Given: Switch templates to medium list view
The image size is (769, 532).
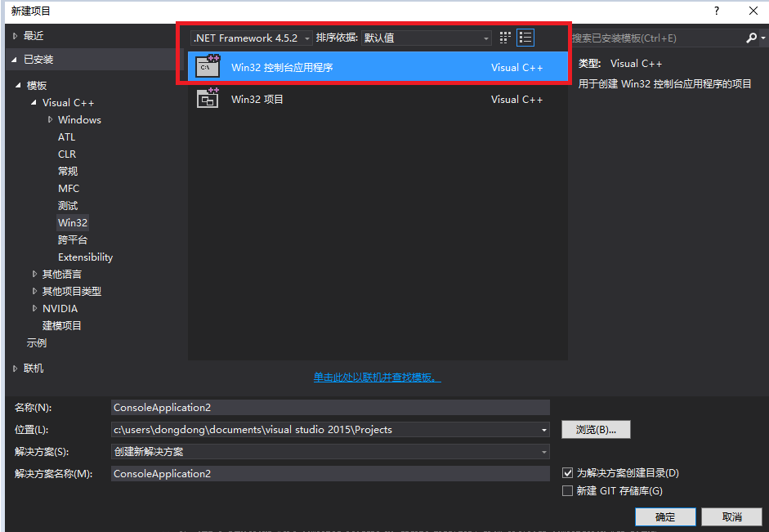Looking at the screenshot, I should pos(525,38).
